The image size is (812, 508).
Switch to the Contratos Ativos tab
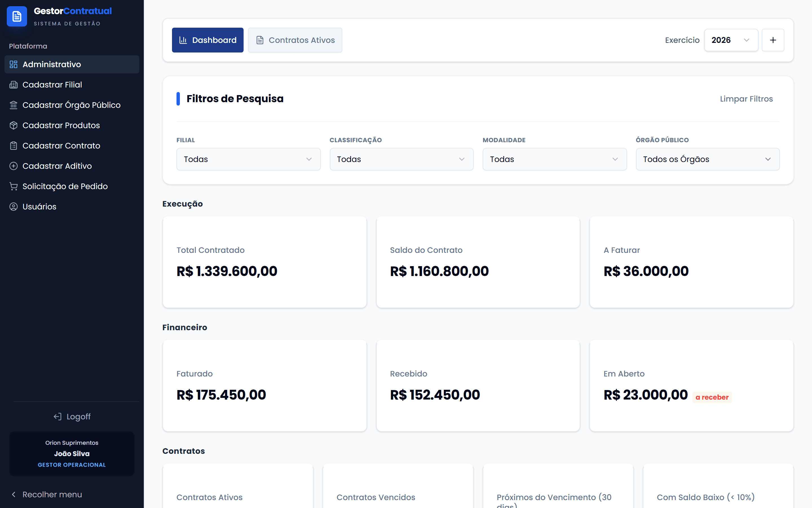coord(295,40)
